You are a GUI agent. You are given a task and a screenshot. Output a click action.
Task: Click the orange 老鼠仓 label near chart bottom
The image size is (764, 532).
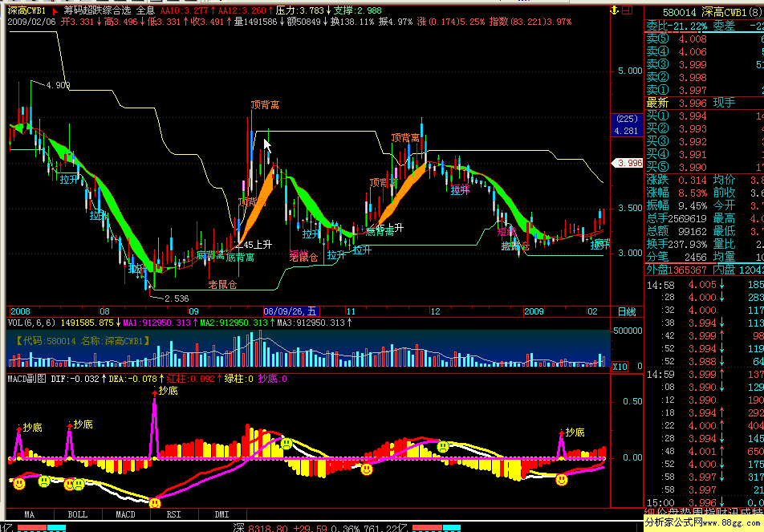coord(222,285)
